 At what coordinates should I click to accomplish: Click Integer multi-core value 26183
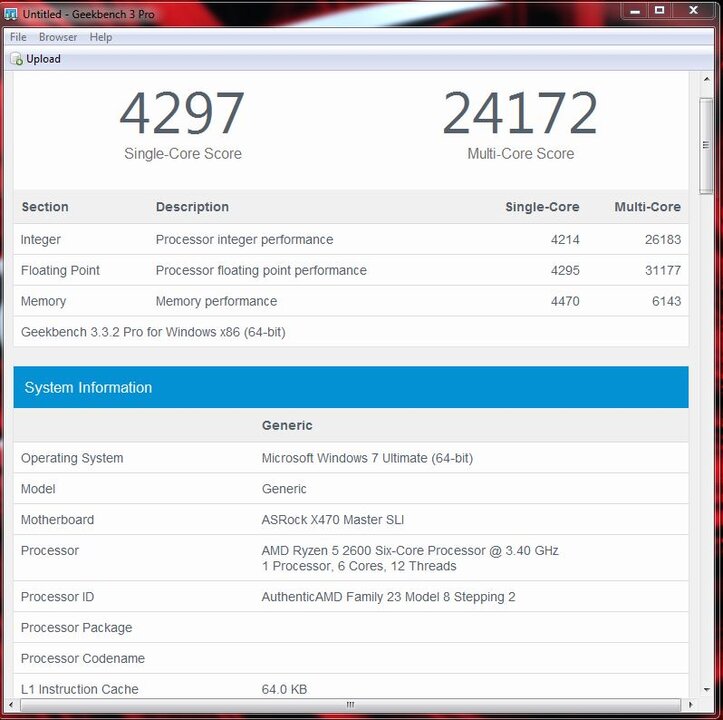pyautogui.click(x=663, y=240)
